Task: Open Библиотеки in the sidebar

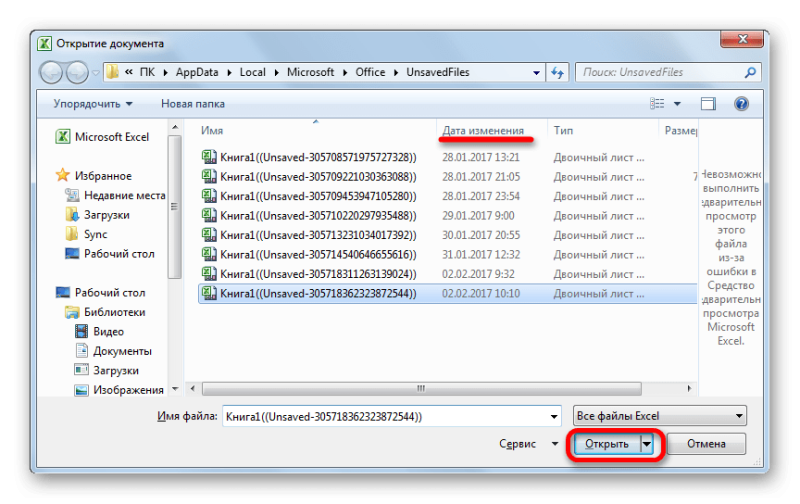Action: coord(106,312)
